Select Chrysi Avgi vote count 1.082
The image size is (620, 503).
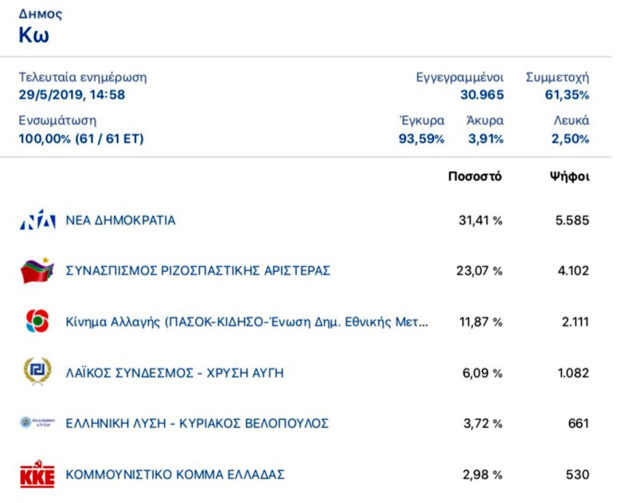[573, 373]
